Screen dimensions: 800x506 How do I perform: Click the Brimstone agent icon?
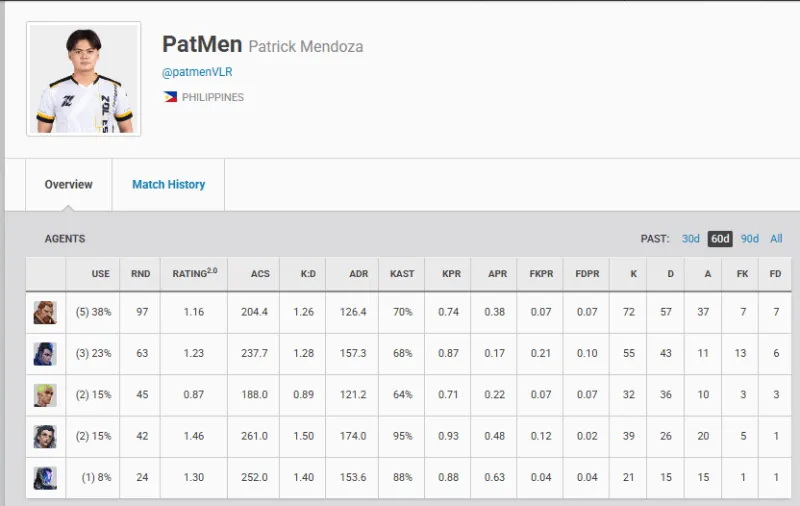click(45, 312)
